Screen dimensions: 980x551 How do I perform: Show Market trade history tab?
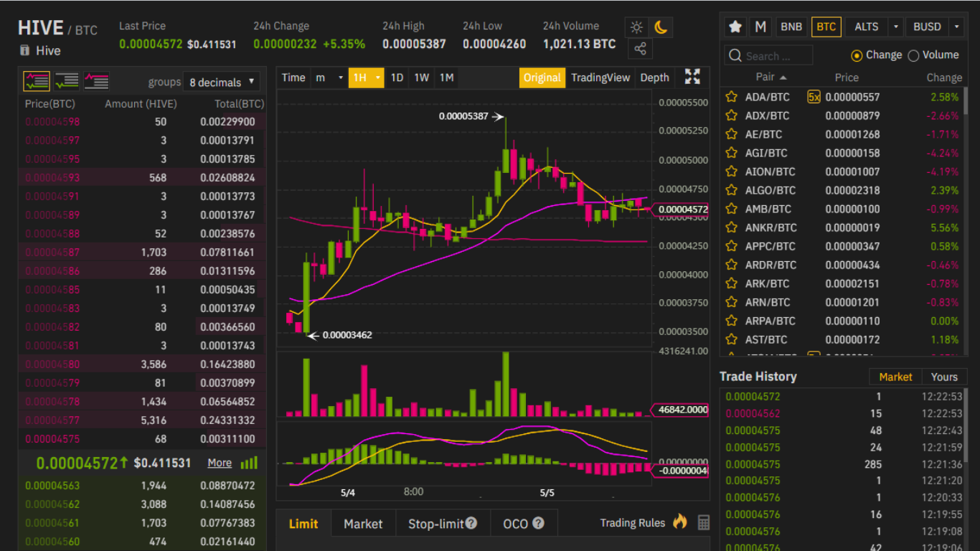point(895,377)
